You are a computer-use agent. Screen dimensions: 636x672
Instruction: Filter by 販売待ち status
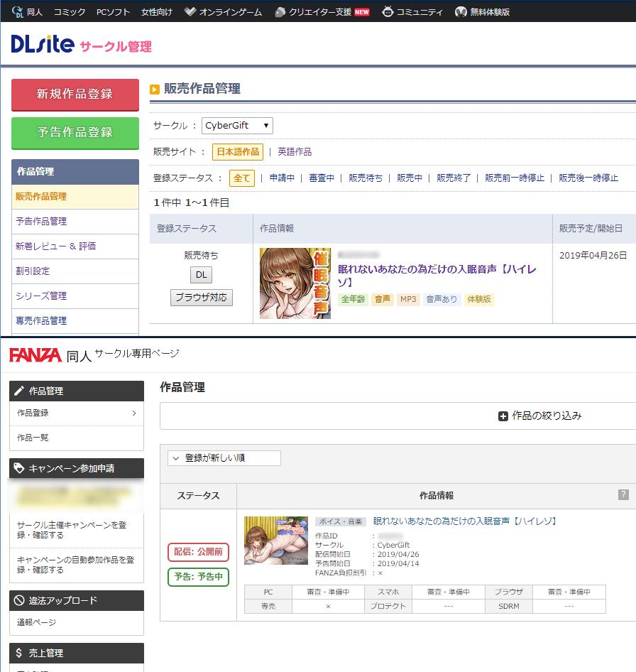[x=366, y=178]
